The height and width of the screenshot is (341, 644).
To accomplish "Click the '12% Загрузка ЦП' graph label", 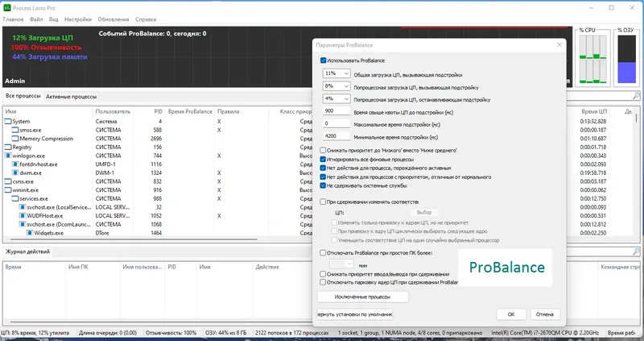I will tap(43, 38).
